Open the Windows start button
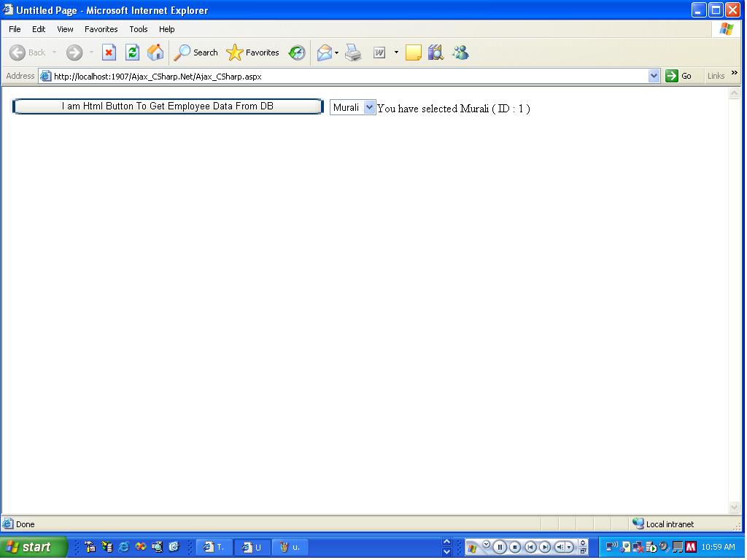 [34, 547]
